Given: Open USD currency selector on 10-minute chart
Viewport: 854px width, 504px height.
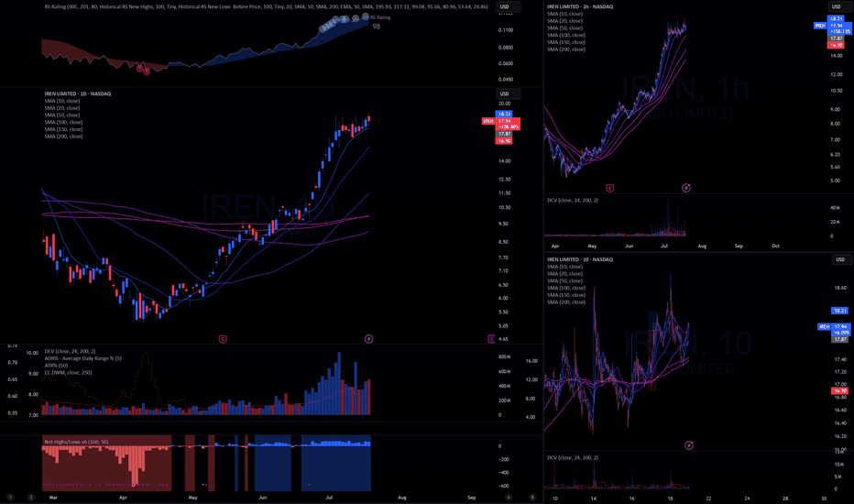Looking at the screenshot, I should (840, 259).
